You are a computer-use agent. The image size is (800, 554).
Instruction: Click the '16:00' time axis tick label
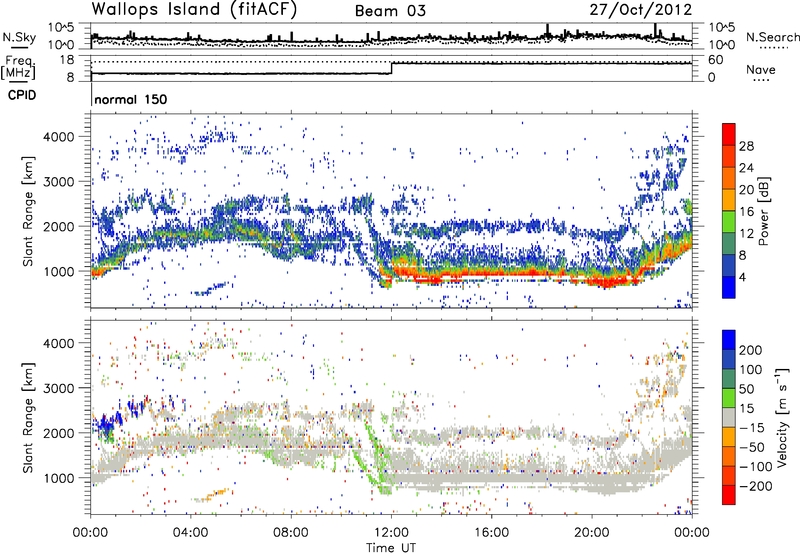pyautogui.click(x=491, y=533)
